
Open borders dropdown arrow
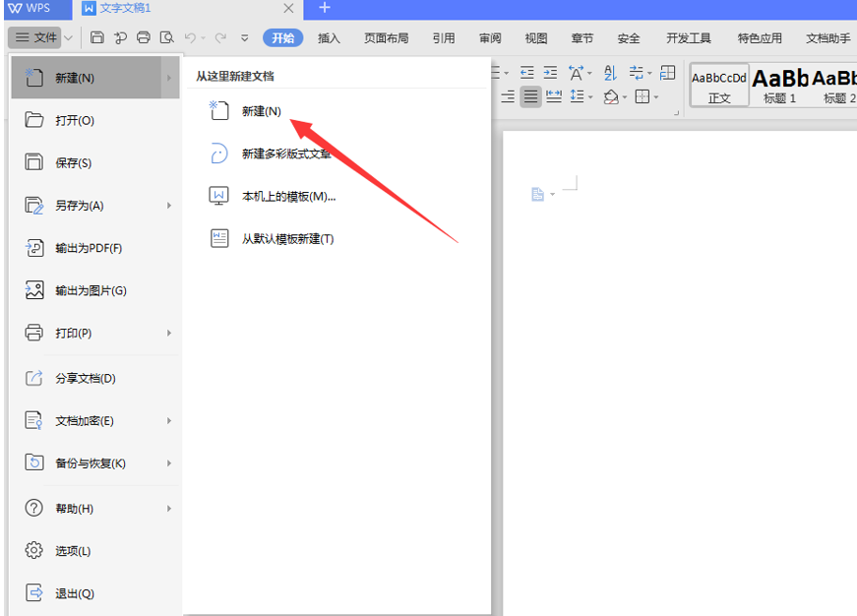point(656,97)
